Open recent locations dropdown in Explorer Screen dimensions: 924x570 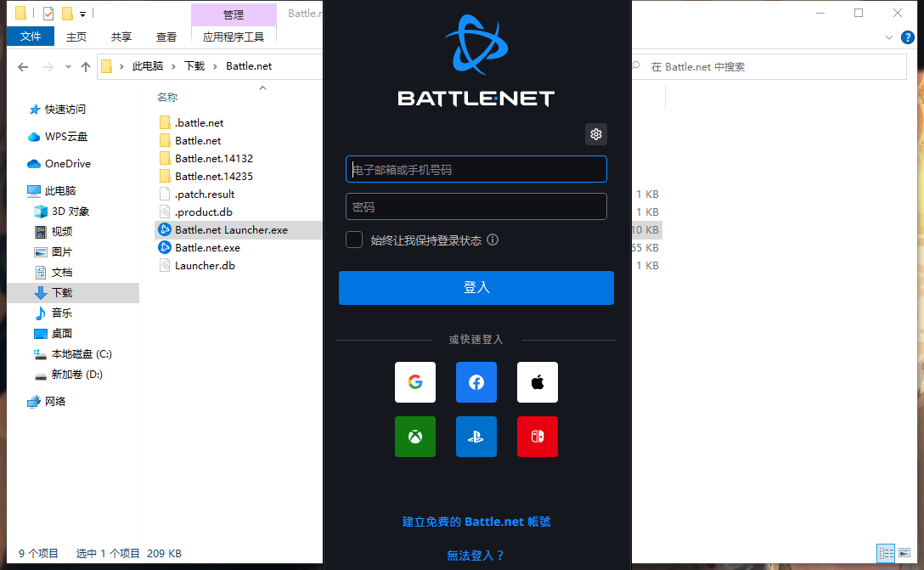pos(68,66)
